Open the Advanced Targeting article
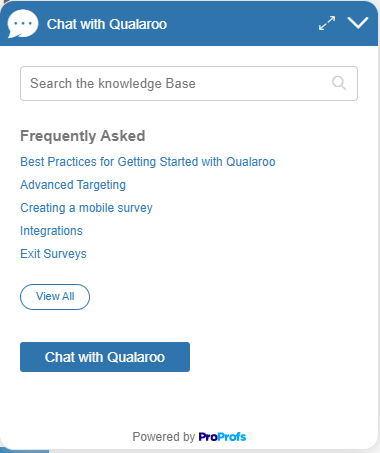 pyautogui.click(x=73, y=185)
